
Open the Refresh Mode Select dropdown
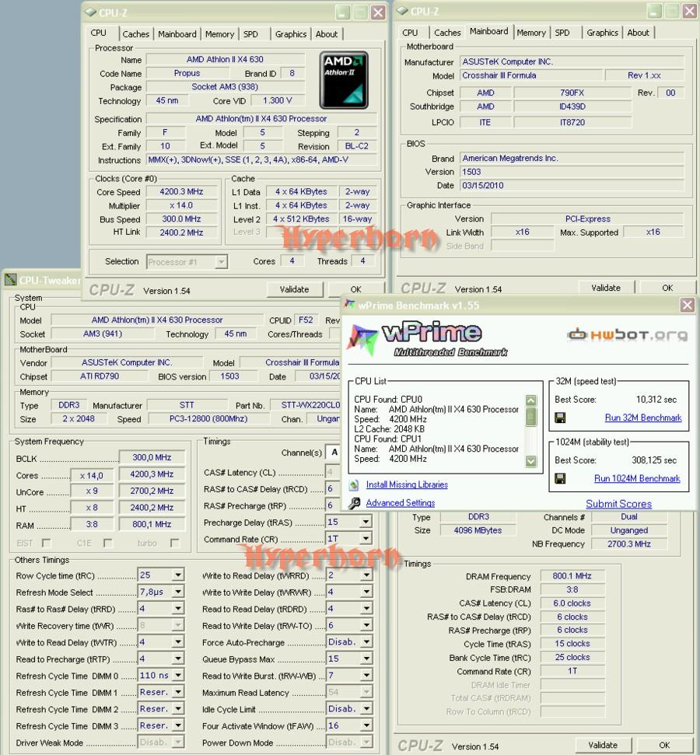178,592
